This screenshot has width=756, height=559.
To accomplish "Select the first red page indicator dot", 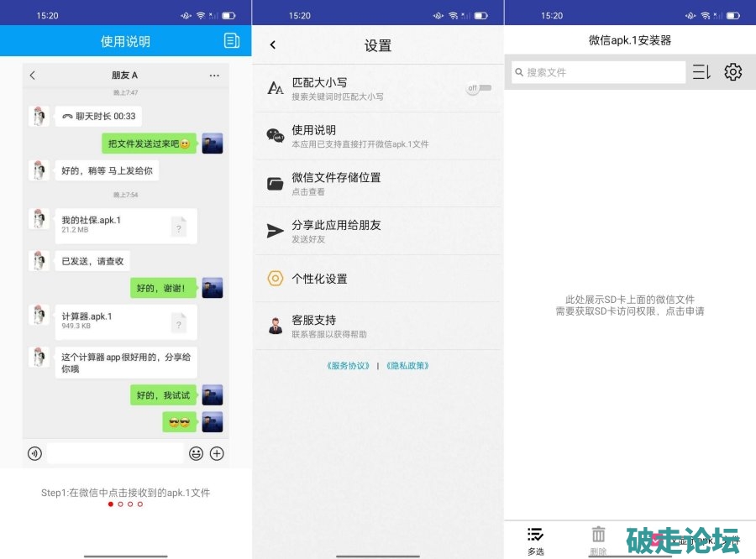I will pyautogui.click(x=110, y=504).
